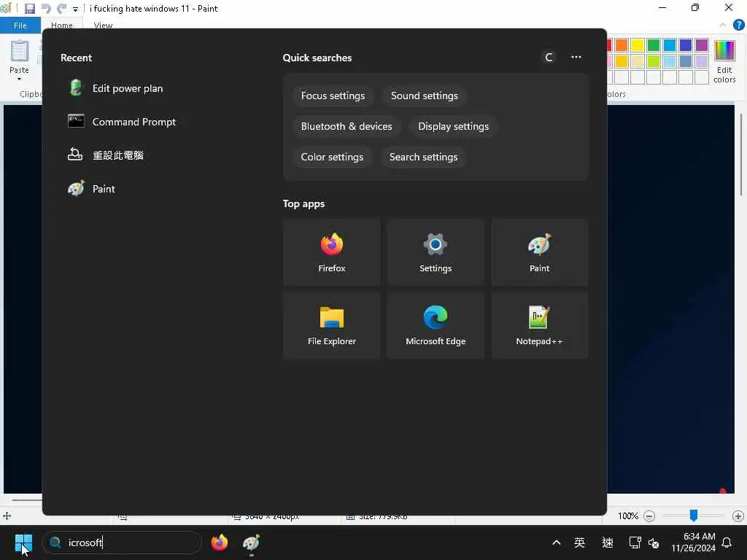
Task: Click Paste clipboard icon in Paint ribbon
Action: 20,51
